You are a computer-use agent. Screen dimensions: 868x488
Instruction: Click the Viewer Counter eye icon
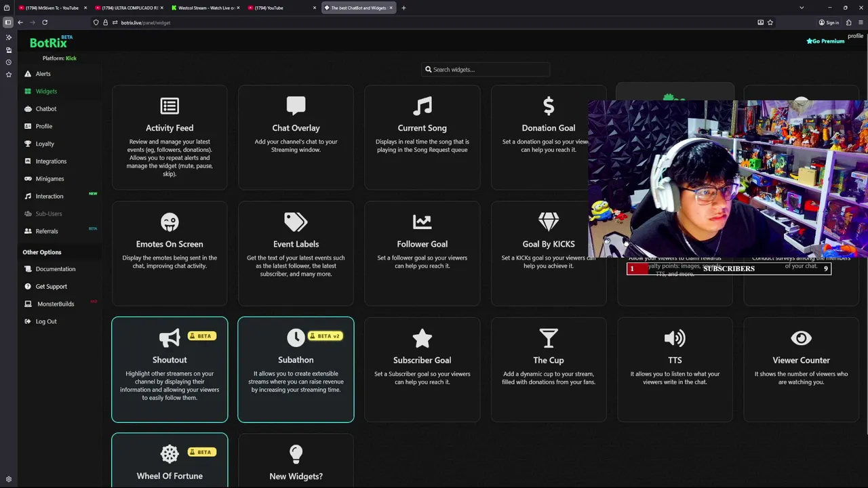click(x=801, y=338)
